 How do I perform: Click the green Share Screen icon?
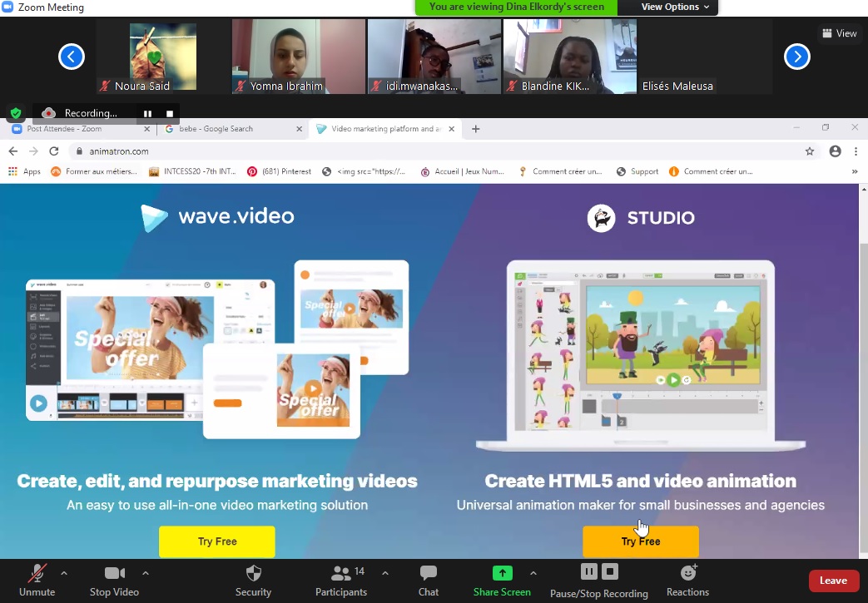[502, 573]
